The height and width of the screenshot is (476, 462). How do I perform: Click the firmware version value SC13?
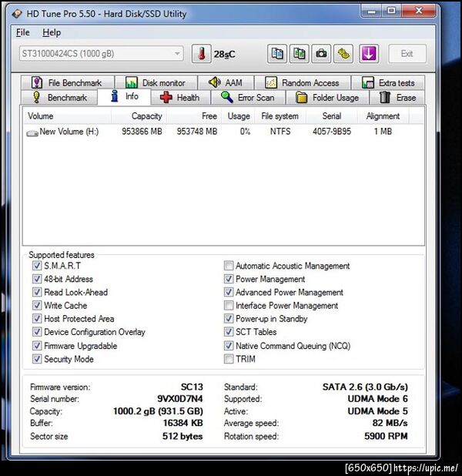point(192,387)
